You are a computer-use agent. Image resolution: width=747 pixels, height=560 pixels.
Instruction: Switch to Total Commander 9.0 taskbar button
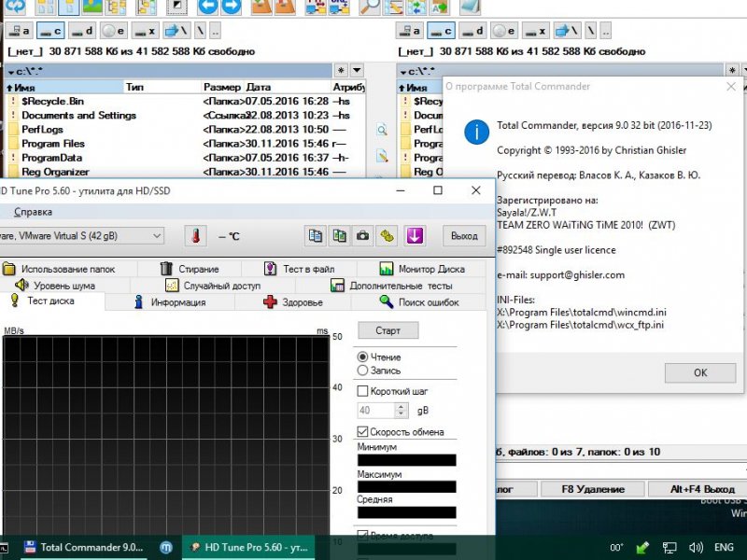(x=83, y=548)
